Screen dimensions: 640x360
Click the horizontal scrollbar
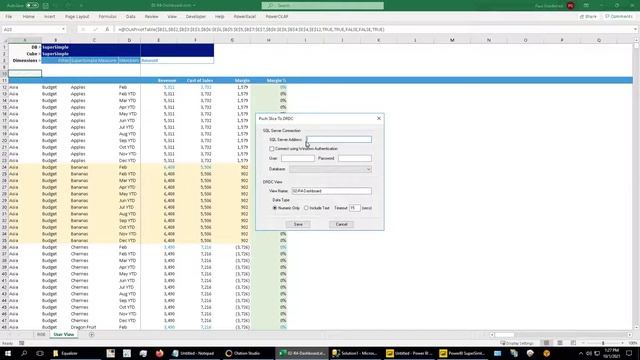pos(562,335)
